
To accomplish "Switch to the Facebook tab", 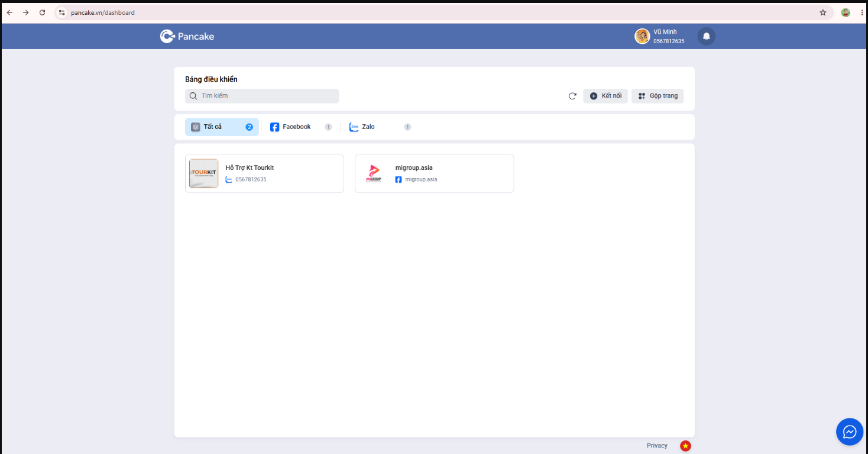I will [301, 127].
